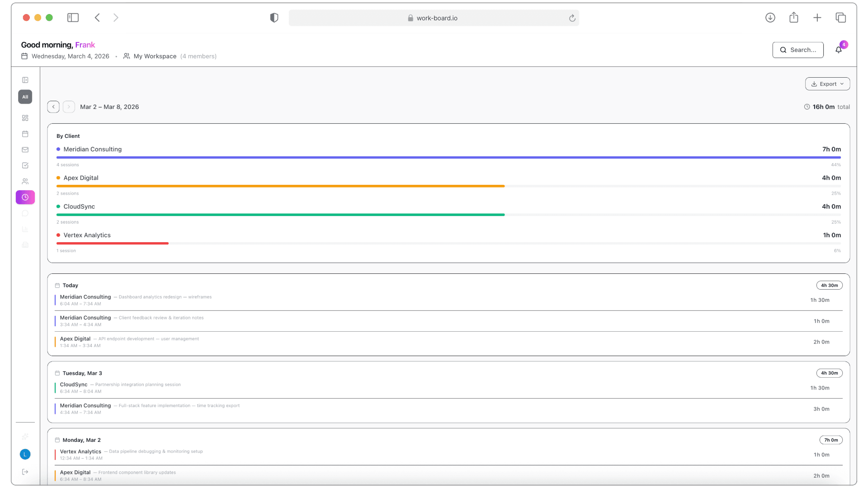Expand the collapsed sidebar panel icon

click(x=25, y=80)
